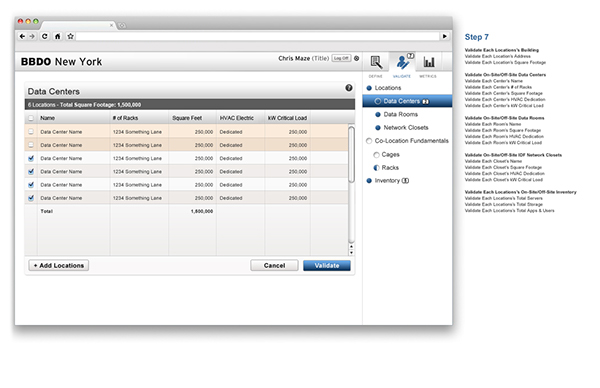
Task: Uncheck the fourth Data Center Name row checkbox
Action: tap(31, 171)
